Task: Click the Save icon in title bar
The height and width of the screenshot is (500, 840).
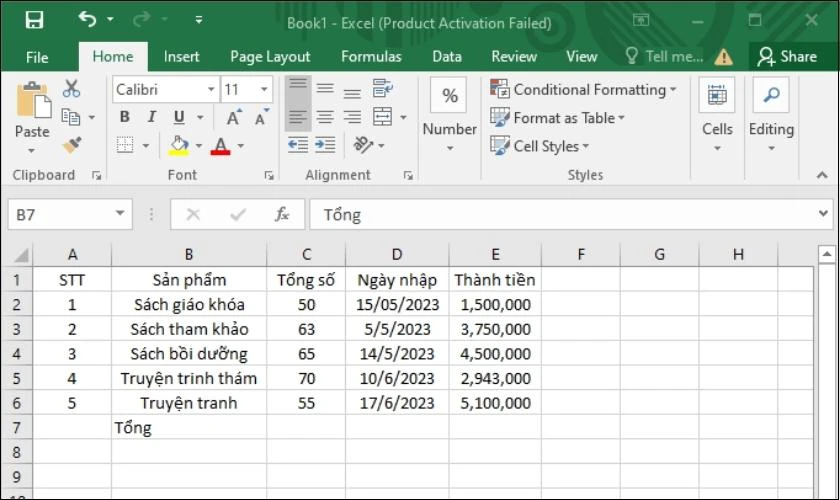Action: coord(34,20)
